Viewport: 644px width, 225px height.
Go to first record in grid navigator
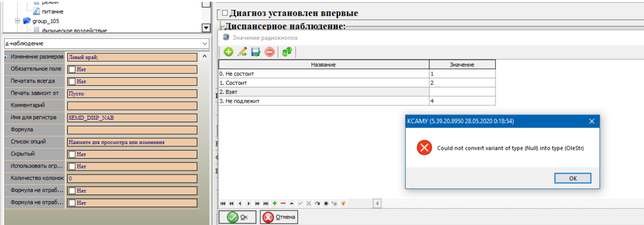pos(223,204)
